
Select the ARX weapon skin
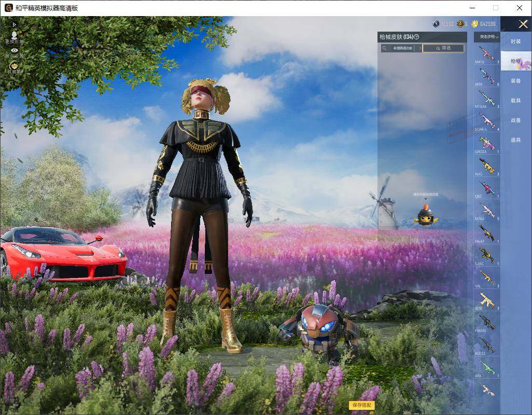coord(487,368)
